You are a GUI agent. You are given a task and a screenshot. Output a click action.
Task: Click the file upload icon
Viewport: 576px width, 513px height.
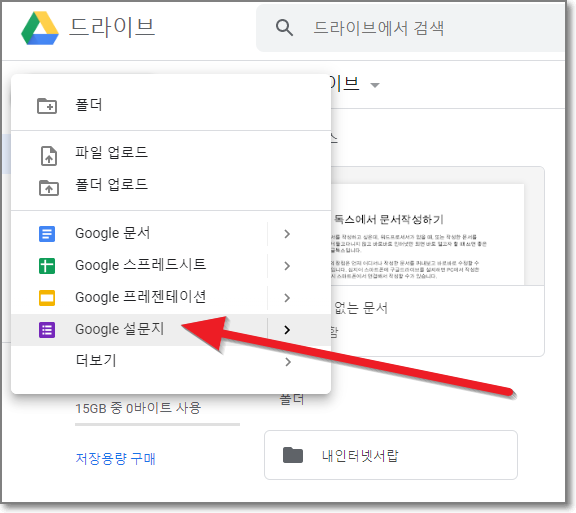point(48,156)
